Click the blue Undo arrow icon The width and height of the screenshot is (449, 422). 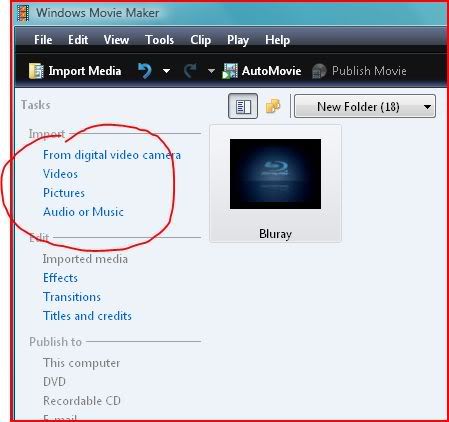tap(145, 71)
